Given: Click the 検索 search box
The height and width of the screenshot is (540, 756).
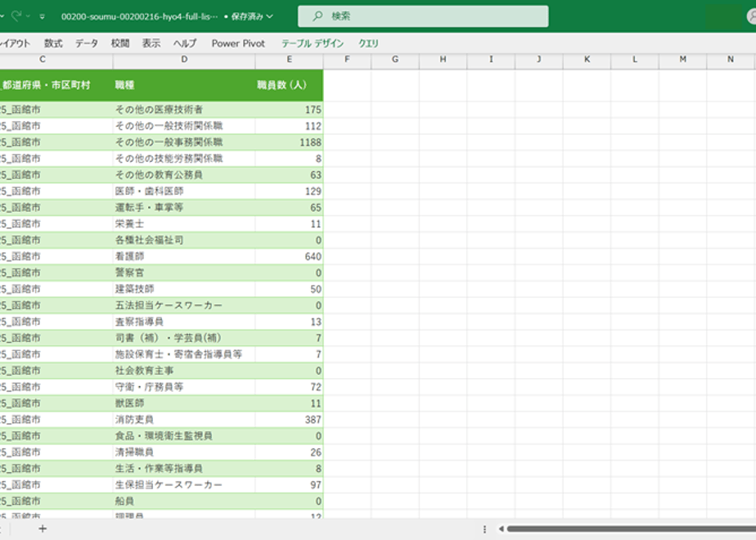Looking at the screenshot, I should coord(423,16).
